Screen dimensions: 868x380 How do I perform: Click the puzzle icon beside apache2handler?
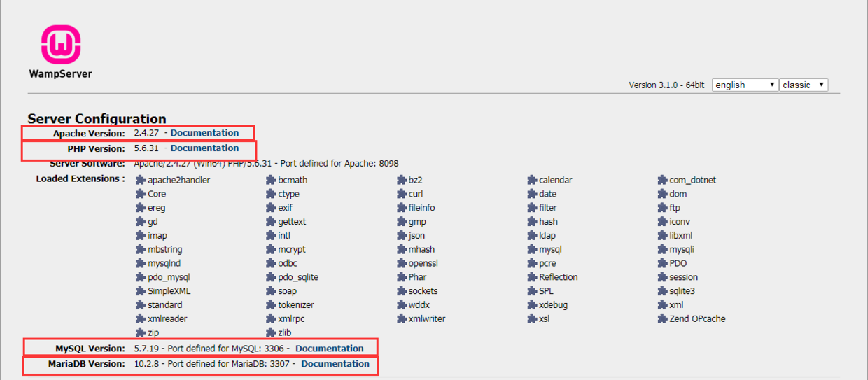(x=141, y=180)
